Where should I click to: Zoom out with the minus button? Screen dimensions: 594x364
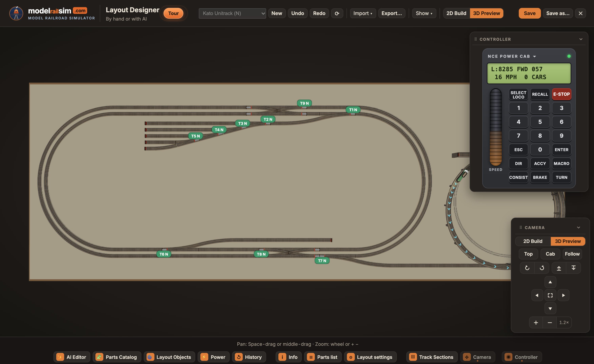point(550,323)
